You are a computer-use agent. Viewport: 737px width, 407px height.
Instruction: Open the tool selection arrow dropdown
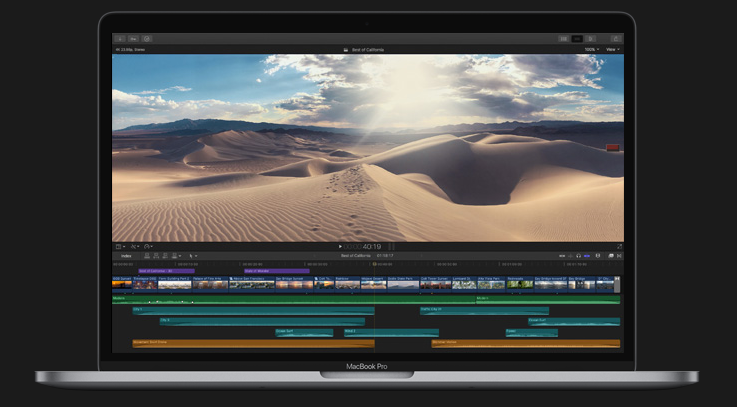pyautogui.click(x=193, y=255)
